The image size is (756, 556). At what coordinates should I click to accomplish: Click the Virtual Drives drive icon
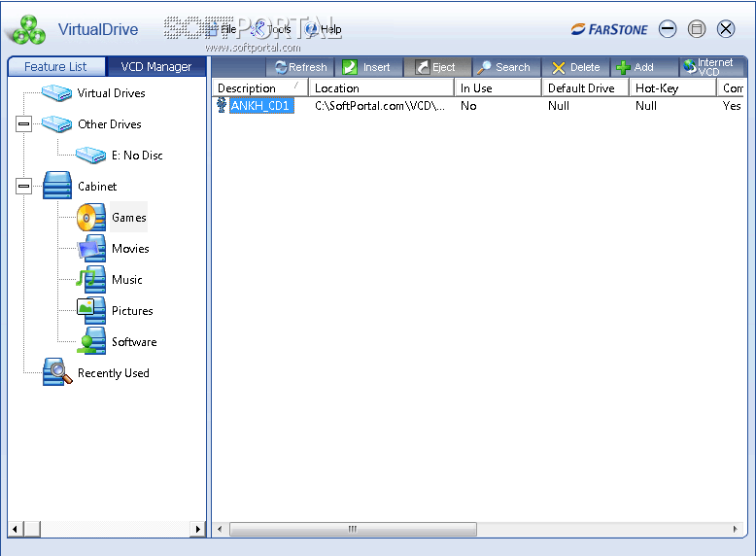(x=57, y=93)
